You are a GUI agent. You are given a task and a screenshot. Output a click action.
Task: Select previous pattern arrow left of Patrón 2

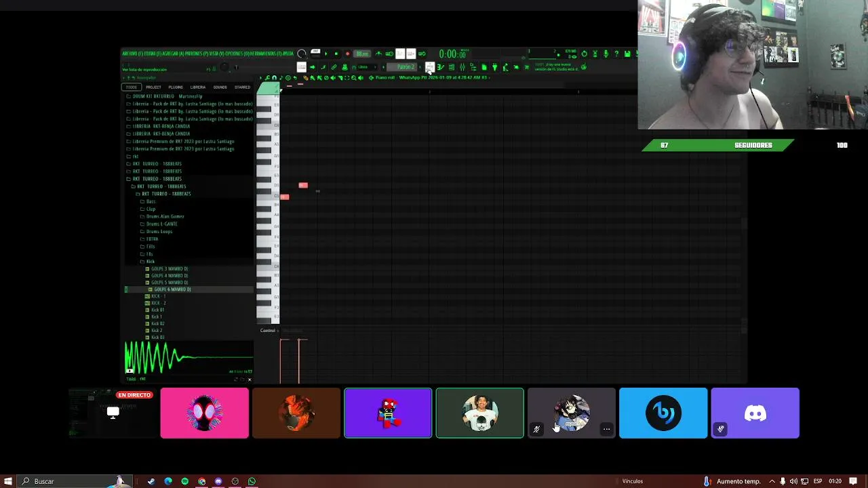(x=383, y=66)
